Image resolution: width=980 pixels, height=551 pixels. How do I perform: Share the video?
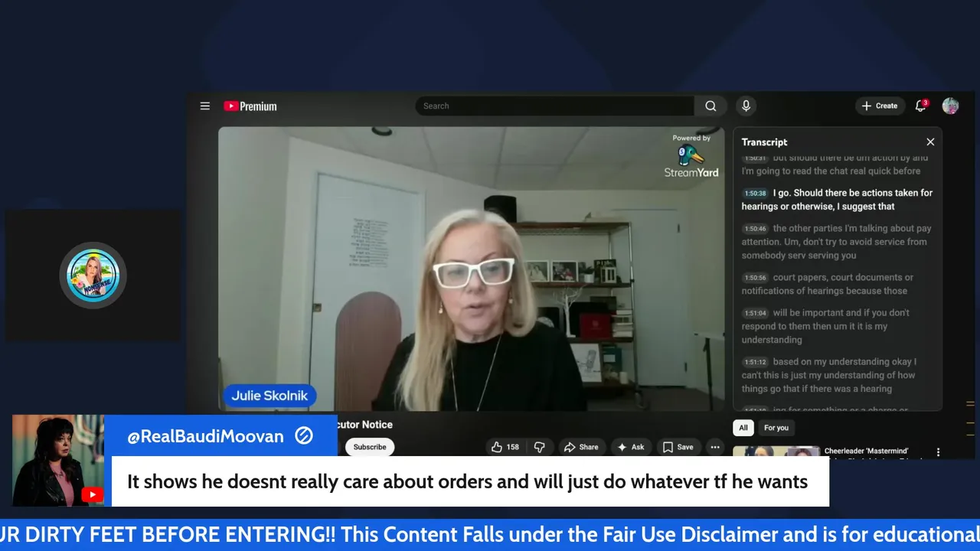click(x=581, y=447)
